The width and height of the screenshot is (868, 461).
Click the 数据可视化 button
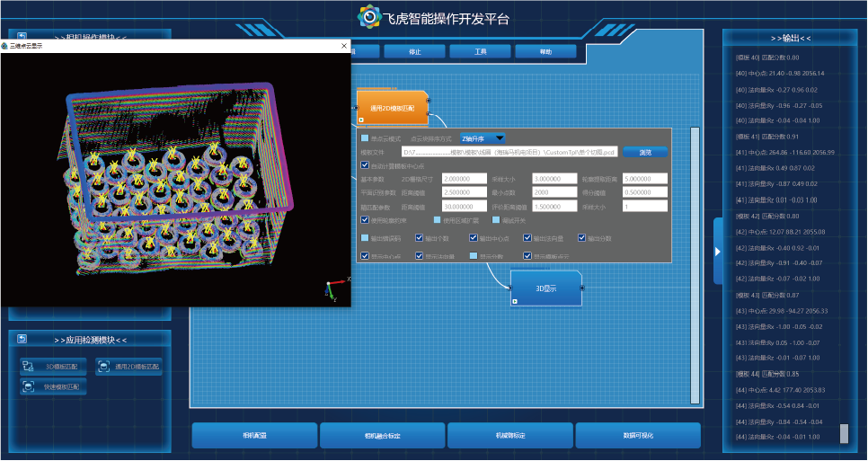tap(637, 435)
